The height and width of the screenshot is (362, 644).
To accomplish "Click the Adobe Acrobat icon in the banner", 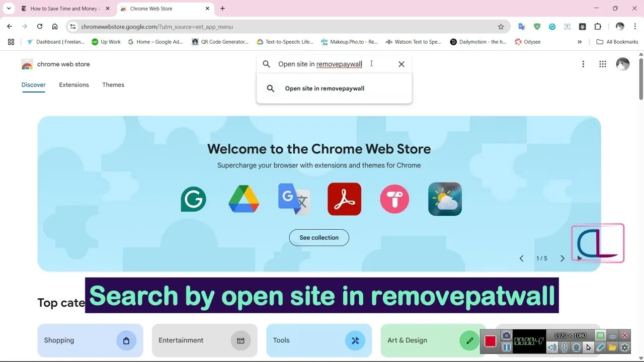I will click(344, 199).
